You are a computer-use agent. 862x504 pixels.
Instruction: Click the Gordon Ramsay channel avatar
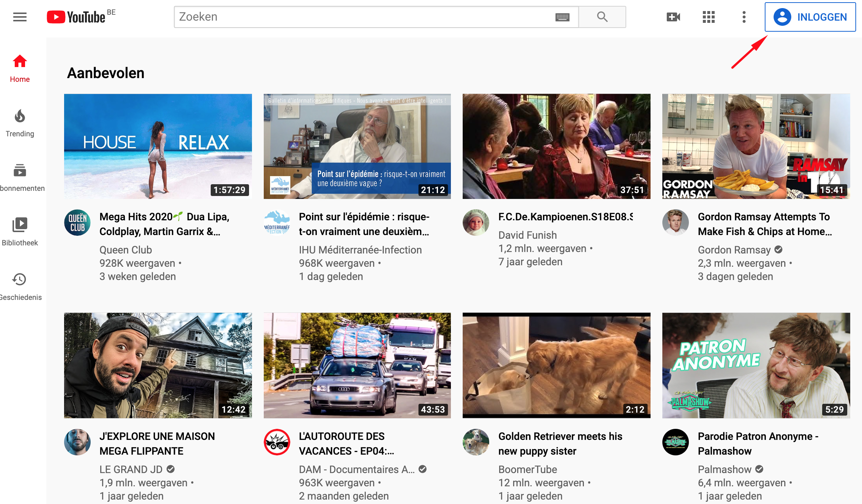click(676, 223)
